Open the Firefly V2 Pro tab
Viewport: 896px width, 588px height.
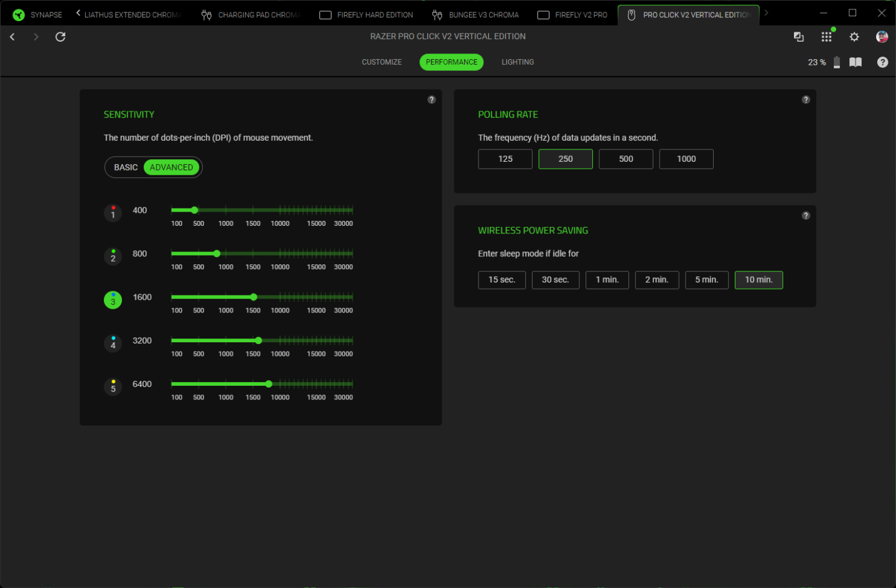572,14
